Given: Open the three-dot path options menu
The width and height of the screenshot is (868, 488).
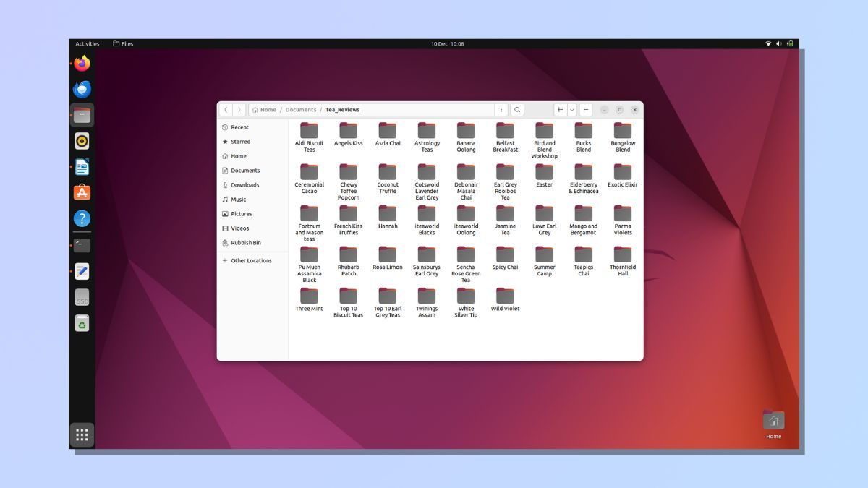Looking at the screenshot, I should point(501,109).
